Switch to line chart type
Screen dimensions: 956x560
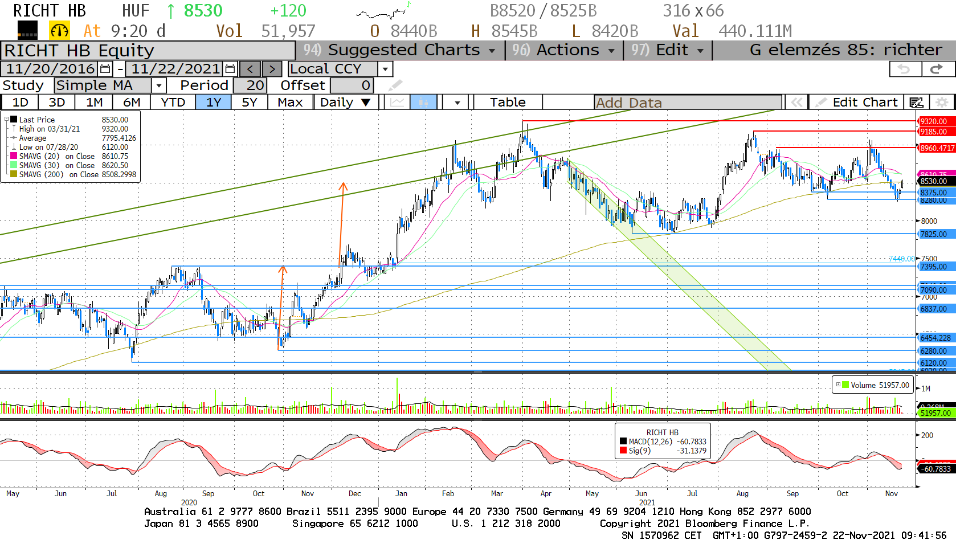(398, 103)
